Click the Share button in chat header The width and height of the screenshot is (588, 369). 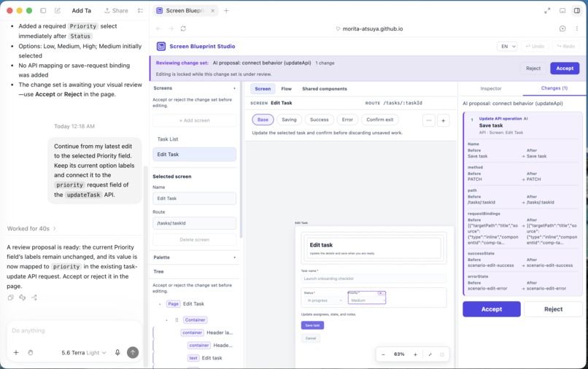pyautogui.click(x=116, y=10)
